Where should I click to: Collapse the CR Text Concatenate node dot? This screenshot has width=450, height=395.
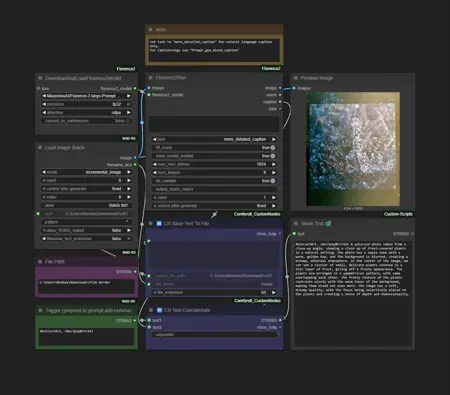click(151, 310)
